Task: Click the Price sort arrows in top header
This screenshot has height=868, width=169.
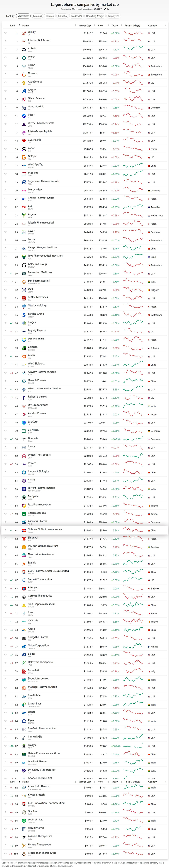Action: [x=109, y=25]
